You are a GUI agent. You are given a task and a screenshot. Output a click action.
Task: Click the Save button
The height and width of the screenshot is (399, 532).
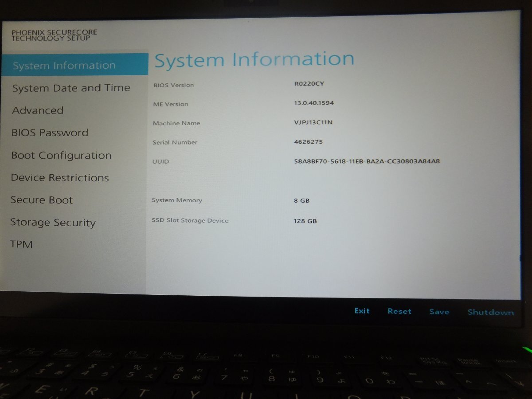(439, 312)
